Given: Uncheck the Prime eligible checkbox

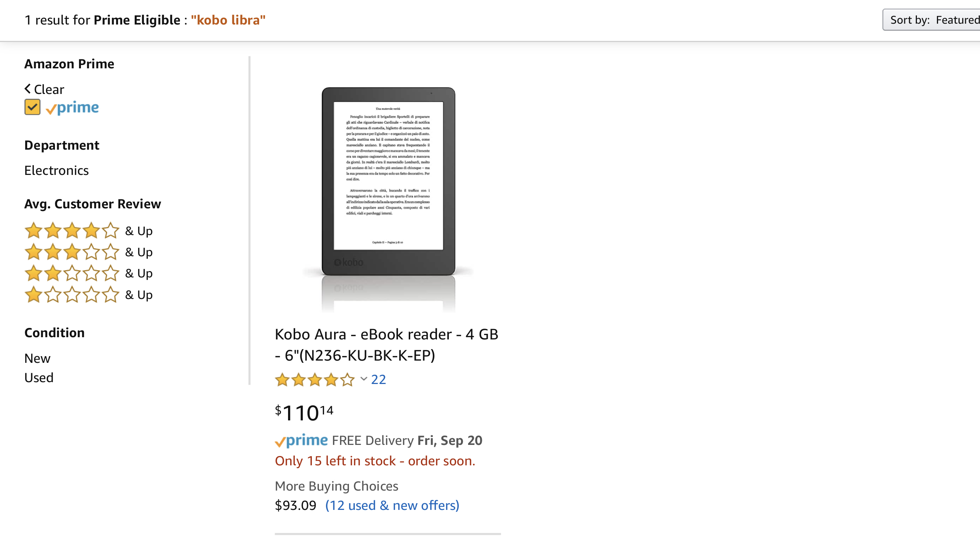Looking at the screenshot, I should click(x=32, y=107).
